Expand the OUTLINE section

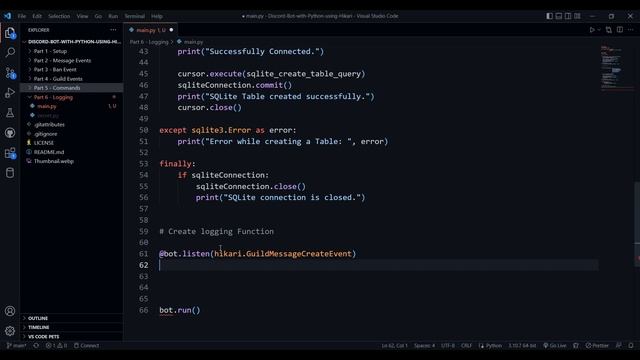pyautogui.click(x=72, y=318)
